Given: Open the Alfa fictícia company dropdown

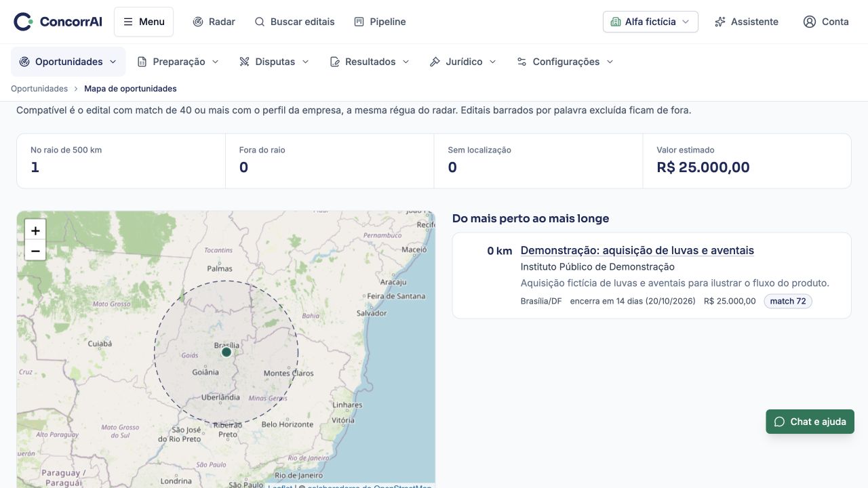Looking at the screenshot, I should pyautogui.click(x=650, y=22).
